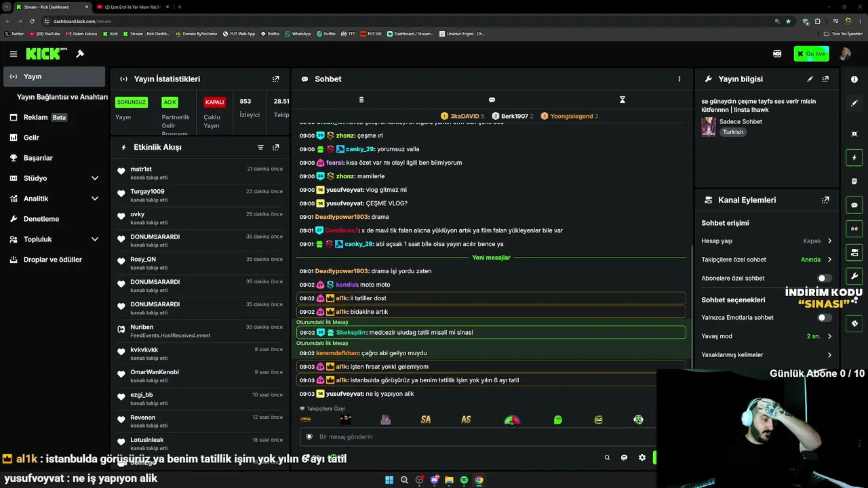Edit Yayın bilgisi with pencil icon
868x488 pixels.
pyautogui.click(x=810, y=79)
